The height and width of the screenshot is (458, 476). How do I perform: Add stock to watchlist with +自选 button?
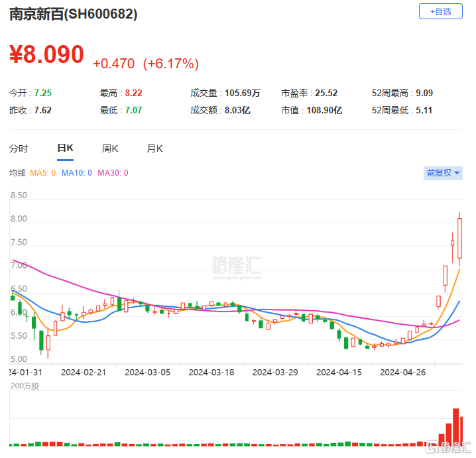click(x=440, y=11)
